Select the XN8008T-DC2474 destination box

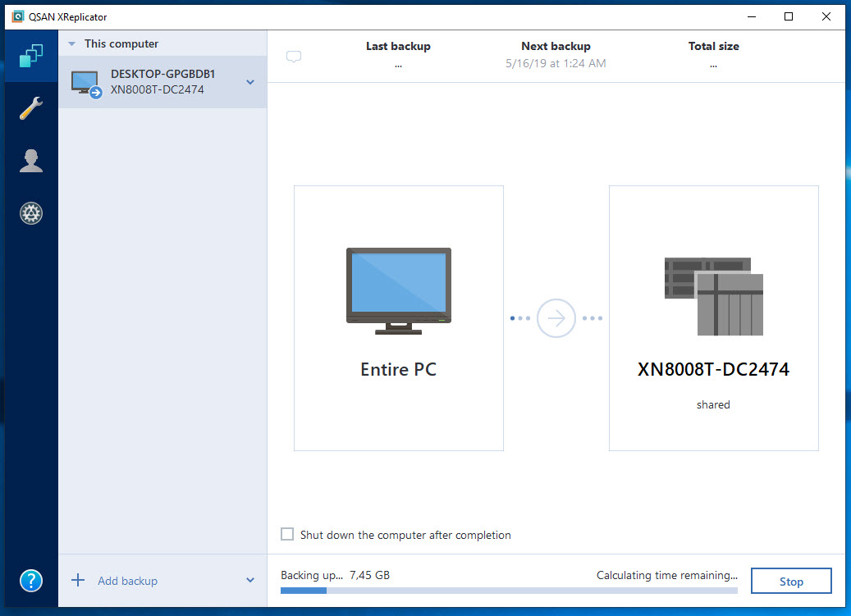[x=714, y=318]
